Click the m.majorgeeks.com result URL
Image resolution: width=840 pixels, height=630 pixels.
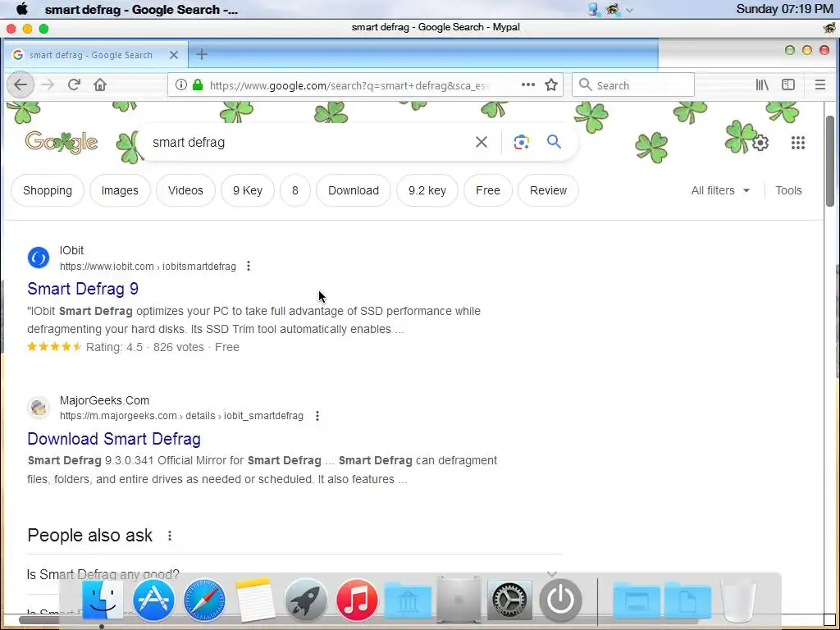(x=181, y=416)
